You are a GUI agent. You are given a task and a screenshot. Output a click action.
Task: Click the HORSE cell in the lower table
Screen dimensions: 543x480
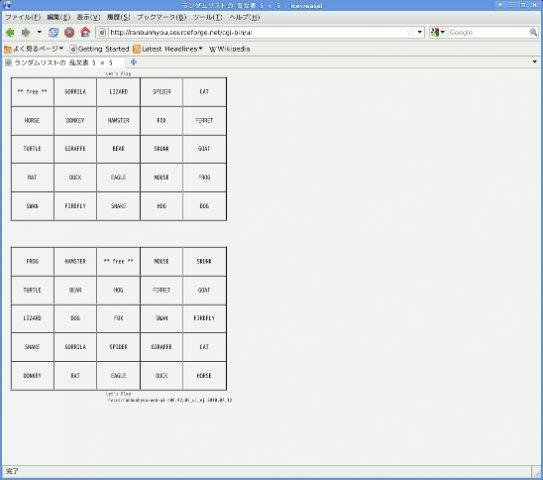point(204,376)
